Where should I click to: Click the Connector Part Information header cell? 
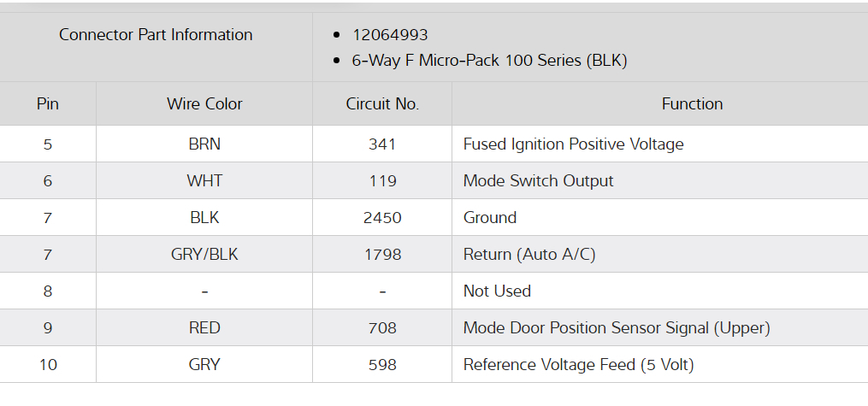click(156, 35)
